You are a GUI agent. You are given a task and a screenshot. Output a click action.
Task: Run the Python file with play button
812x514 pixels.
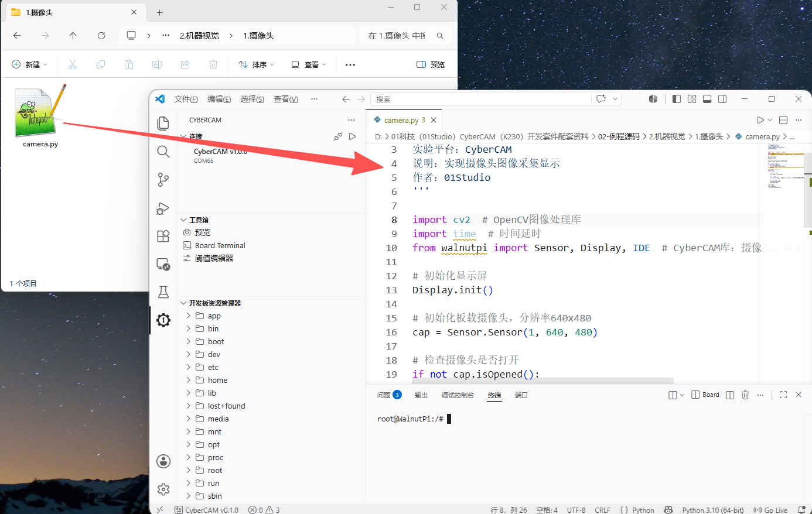760,120
